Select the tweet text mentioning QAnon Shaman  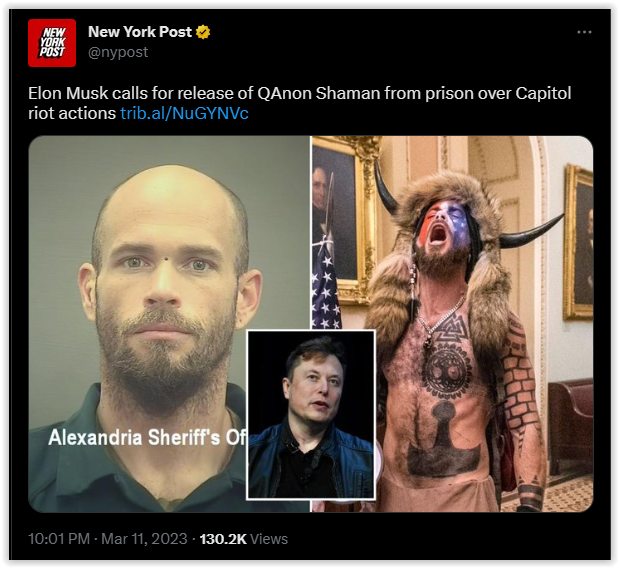point(300,103)
